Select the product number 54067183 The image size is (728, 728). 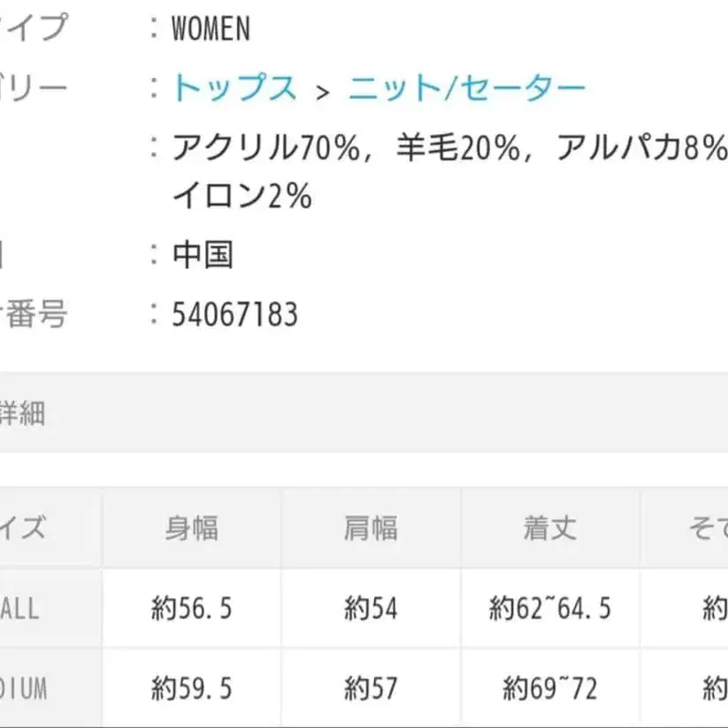click(235, 315)
